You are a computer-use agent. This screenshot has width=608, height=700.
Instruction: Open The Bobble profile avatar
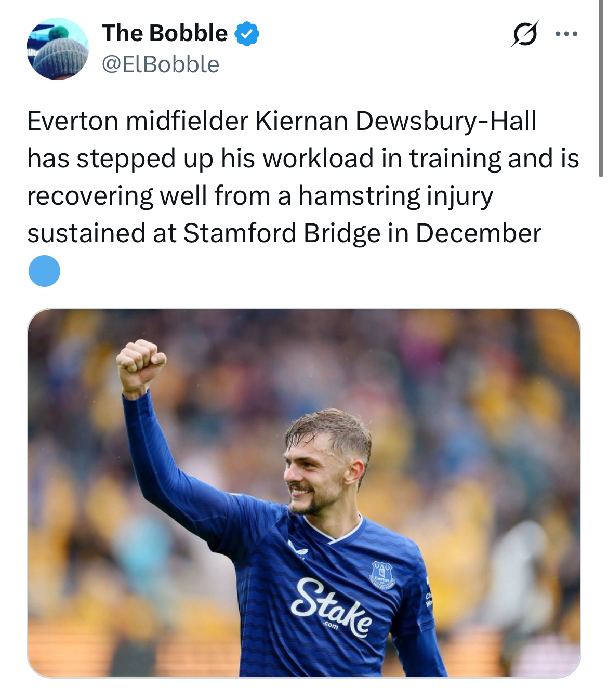tap(57, 48)
